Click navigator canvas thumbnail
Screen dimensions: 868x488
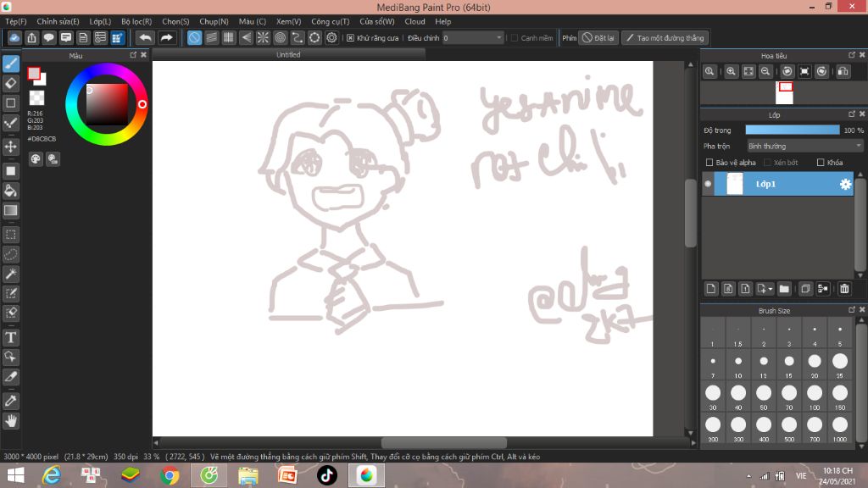[784, 92]
